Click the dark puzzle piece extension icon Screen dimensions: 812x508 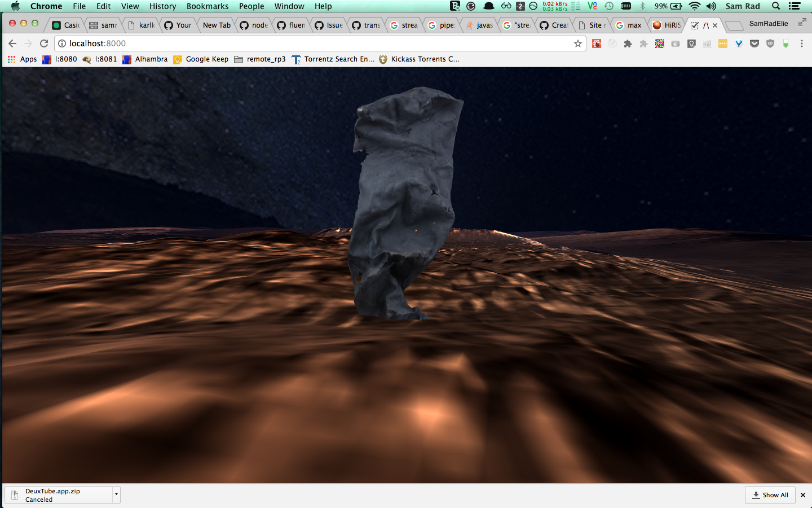(628, 43)
